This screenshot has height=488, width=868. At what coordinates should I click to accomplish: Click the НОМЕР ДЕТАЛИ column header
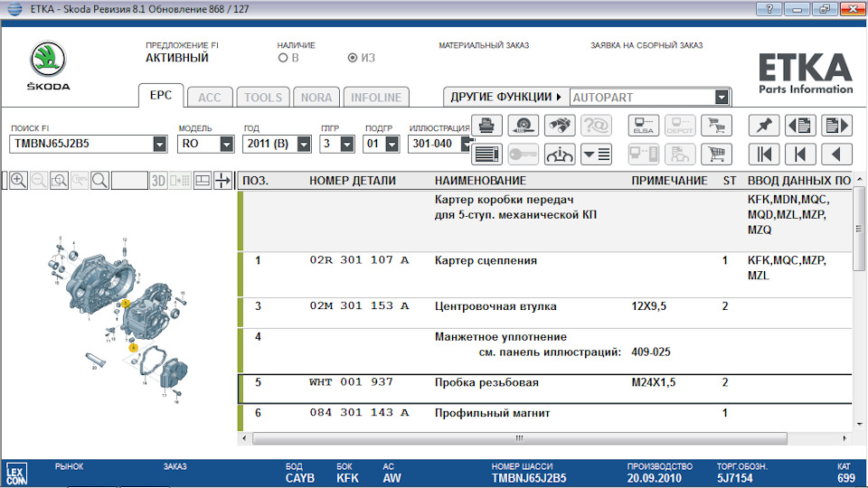[x=352, y=181]
